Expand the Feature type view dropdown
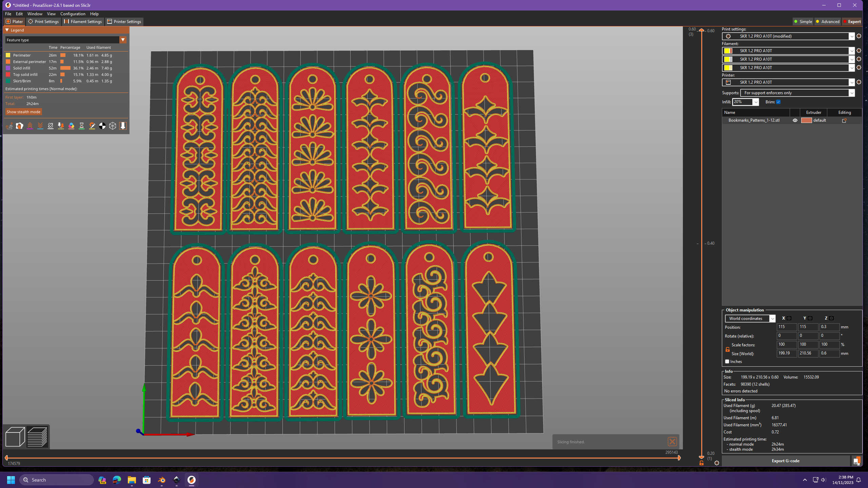Viewport: 868px width, 488px height. [123, 40]
